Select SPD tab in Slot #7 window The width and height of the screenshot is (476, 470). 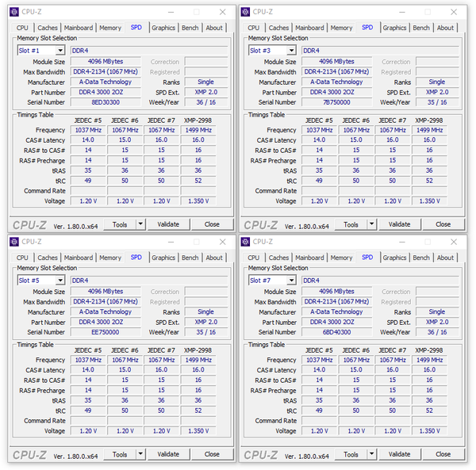(367, 257)
